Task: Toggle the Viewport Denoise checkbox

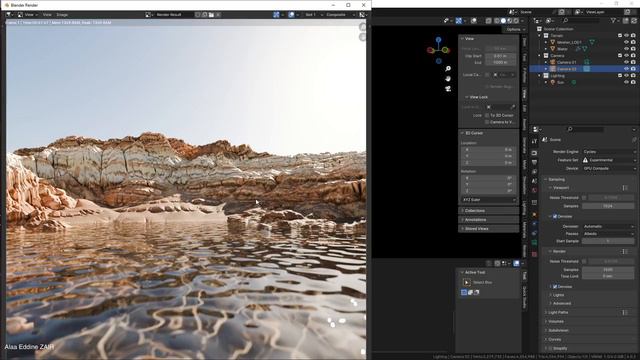Action: 555,216
